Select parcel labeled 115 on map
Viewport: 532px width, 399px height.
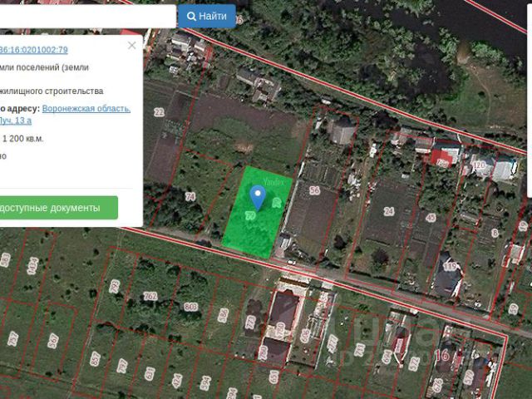[x=450, y=267]
